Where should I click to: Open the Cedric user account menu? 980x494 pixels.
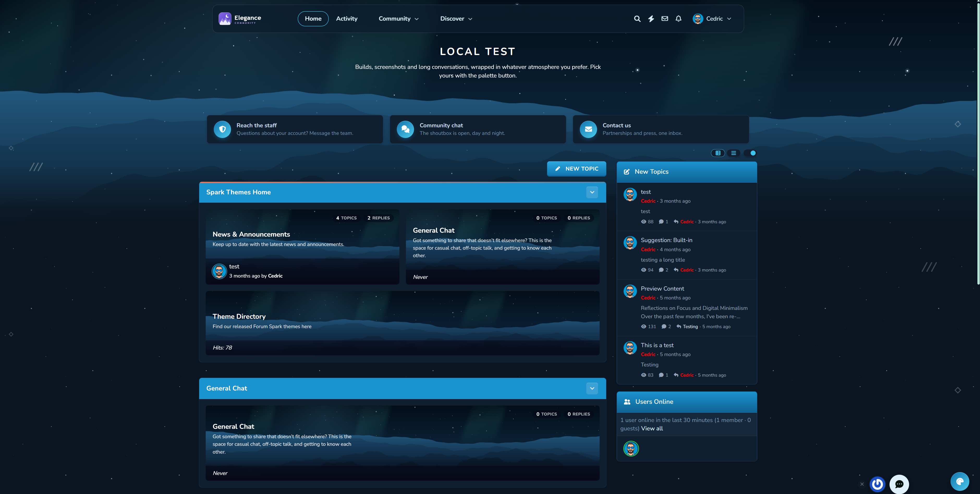[712, 19]
